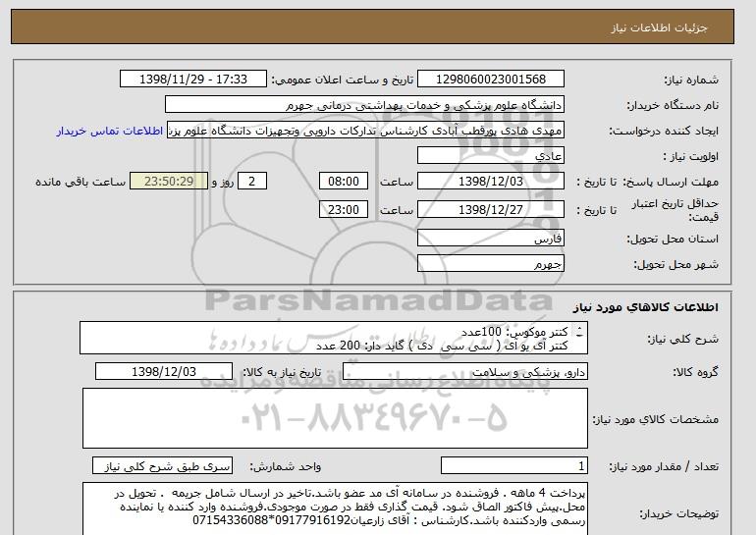Screen dimensions: 756x535
Task: Click the priority field showing عادی
Action: coord(490,156)
